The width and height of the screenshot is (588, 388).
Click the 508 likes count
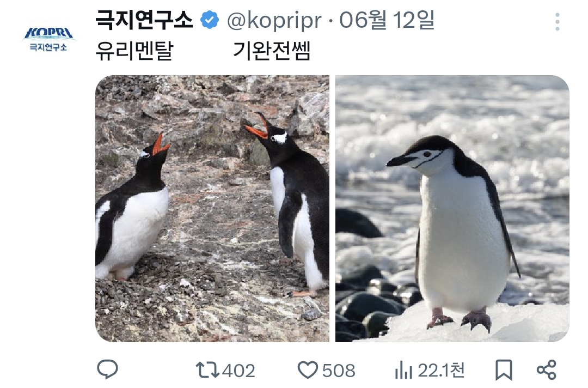point(339,371)
